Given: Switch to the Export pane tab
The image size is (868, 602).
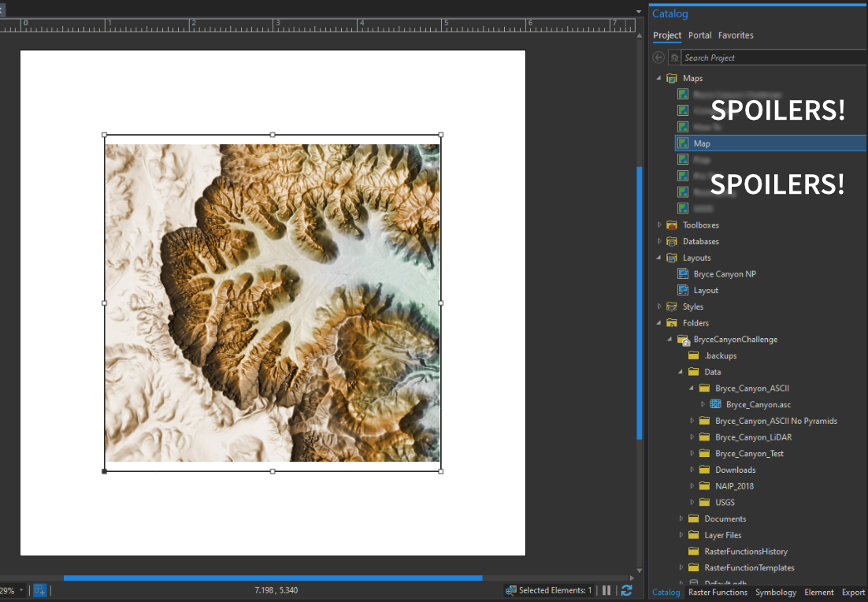Looking at the screenshot, I should point(853,592).
